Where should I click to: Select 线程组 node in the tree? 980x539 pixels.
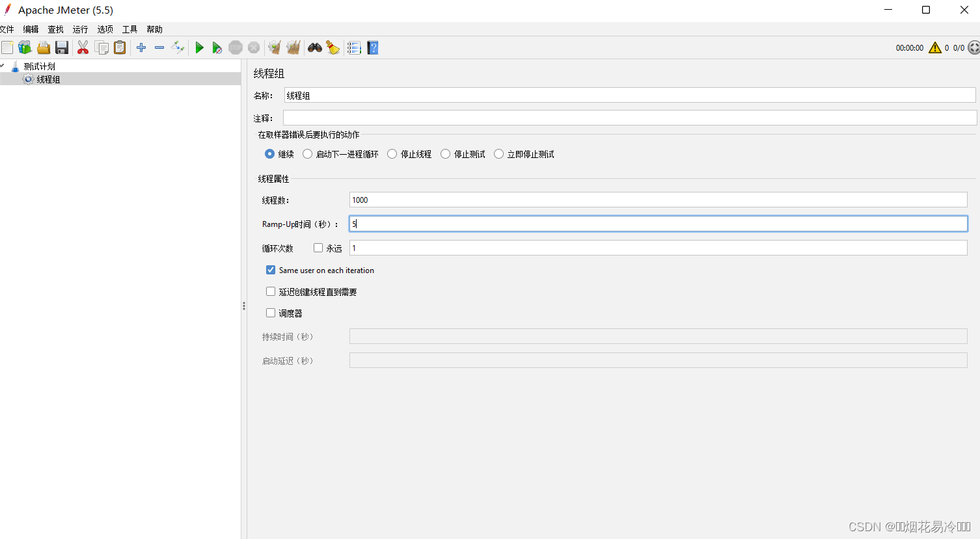tap(48, 79)
